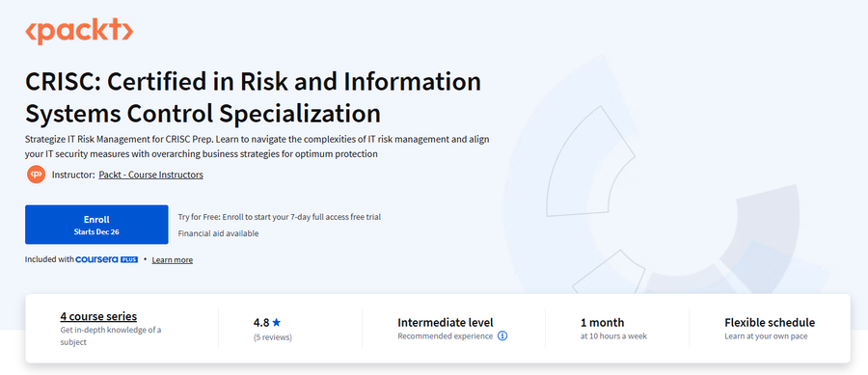This screenshot has height=375, width=868.
Task: Click the Recommended experience text
Action: (x=445, y=335)
